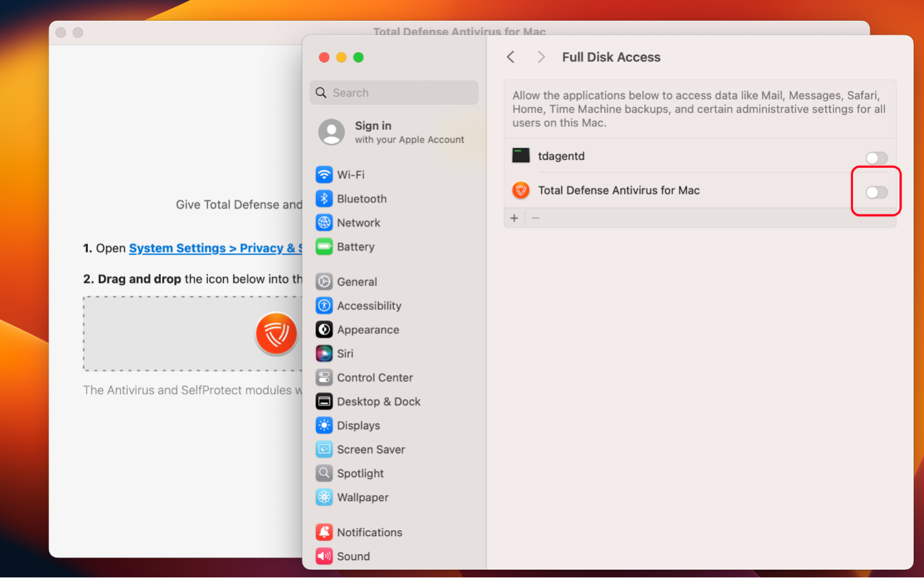This screenshot has height=580, width=924.
Task: Click the Control Center label text
Action: coord(375,377)
